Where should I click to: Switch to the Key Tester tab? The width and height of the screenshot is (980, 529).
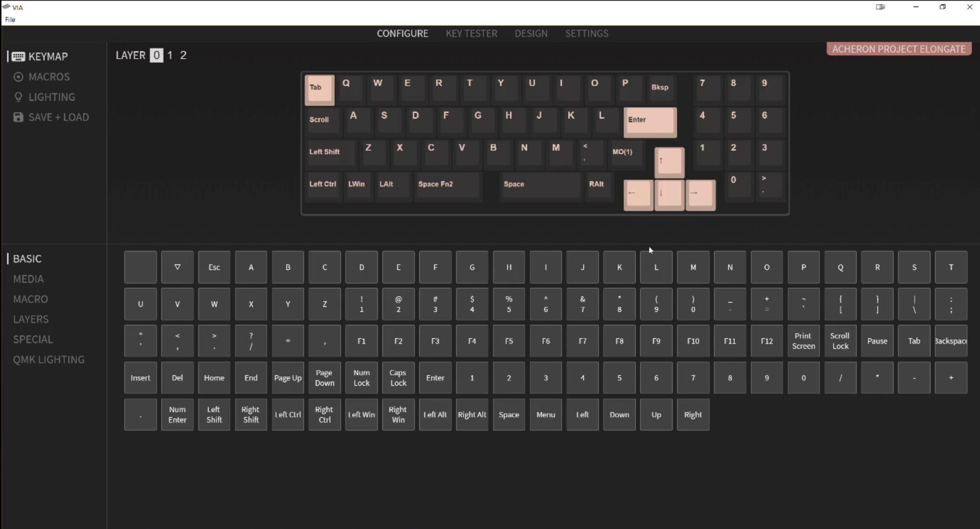pos(471,34)
